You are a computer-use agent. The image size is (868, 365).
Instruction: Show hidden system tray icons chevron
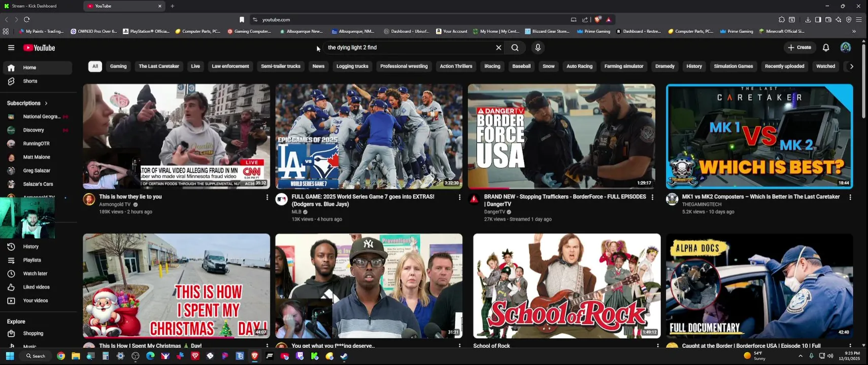[x=800, y=356]
